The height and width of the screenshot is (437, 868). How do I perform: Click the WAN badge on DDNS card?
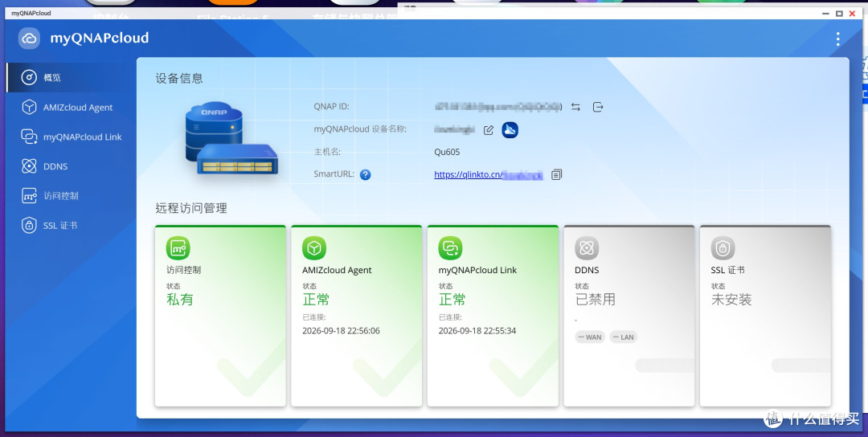click(x=590, y=337)
